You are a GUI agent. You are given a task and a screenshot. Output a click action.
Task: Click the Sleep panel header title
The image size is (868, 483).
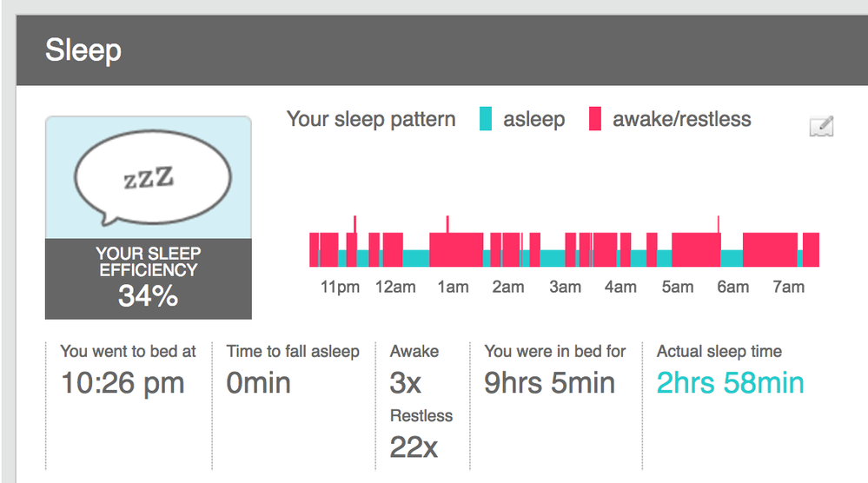(x=83, y=50)
